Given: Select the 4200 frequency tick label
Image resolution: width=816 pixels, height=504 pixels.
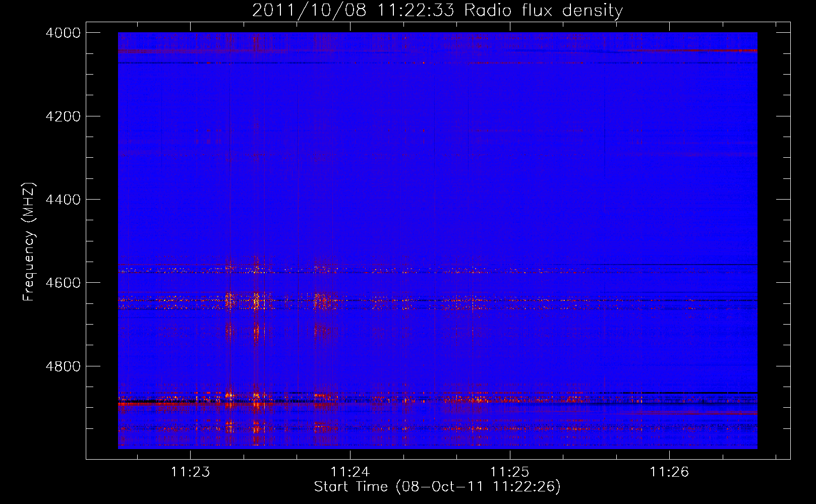Looking at the screenshot, I should point(63,116).
